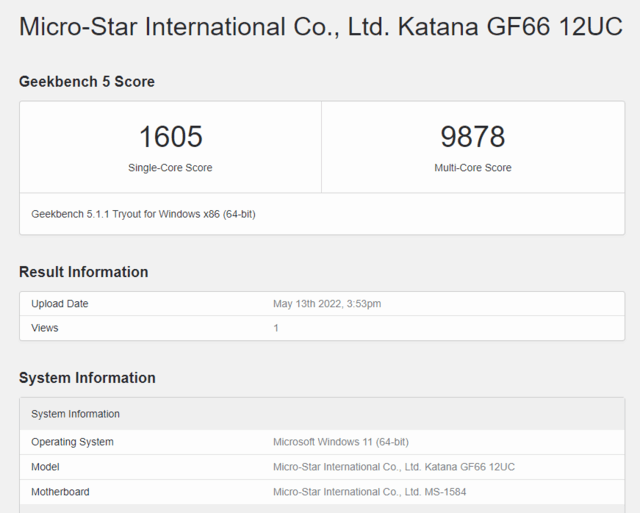Click the Operating System row label
This screenshot has height=513, width=640.
click(72, 442)
